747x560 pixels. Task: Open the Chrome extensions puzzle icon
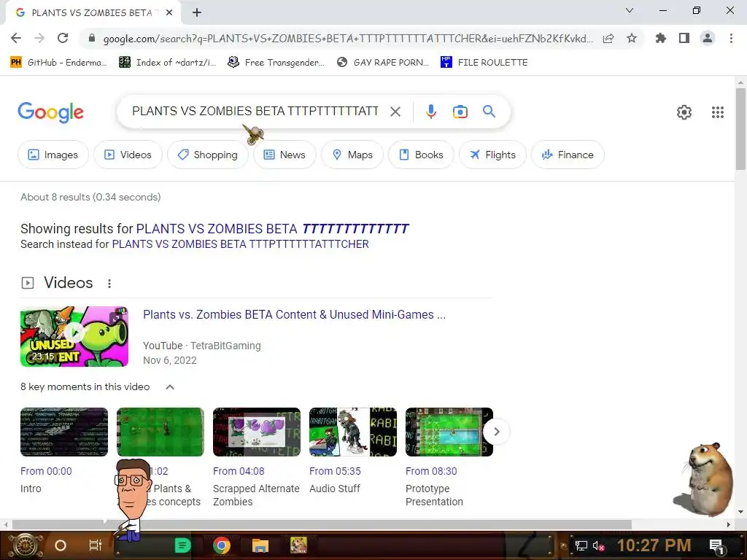(x=661, y=38)
